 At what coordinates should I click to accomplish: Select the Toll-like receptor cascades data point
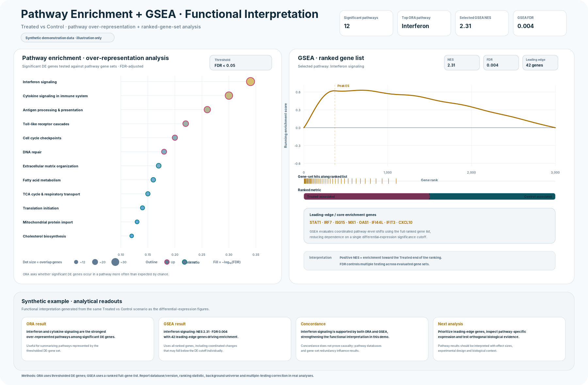coord(186,124)
